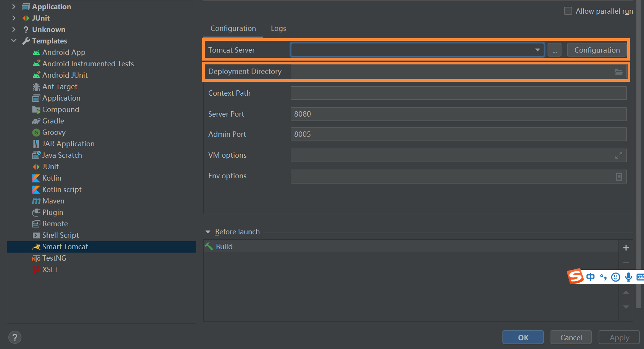The width and height of the screenshot is (644, 349).
Task: Open Sogou emoji smiley panel
Action: [615, 277]
